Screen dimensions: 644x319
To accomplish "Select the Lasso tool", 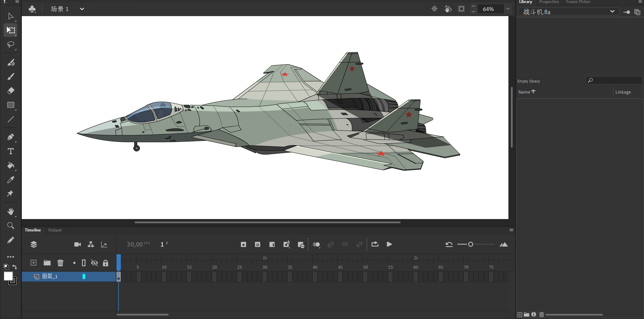I will point(11,45).
